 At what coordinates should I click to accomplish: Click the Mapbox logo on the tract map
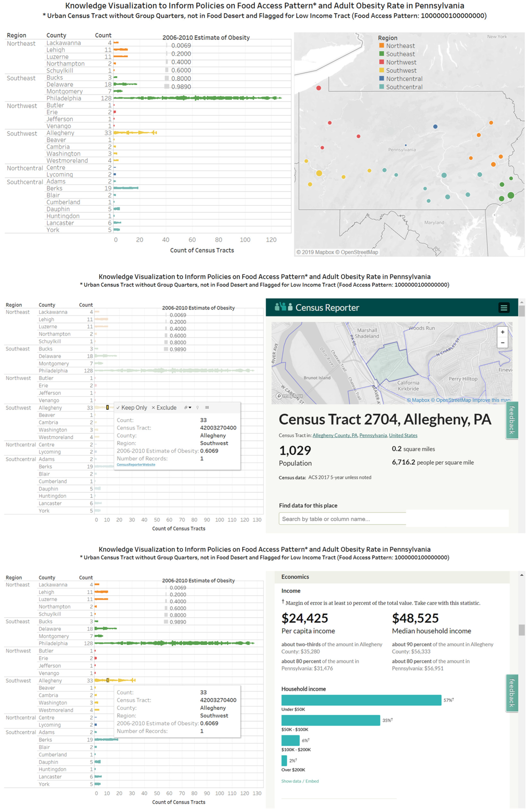(289, 396)
